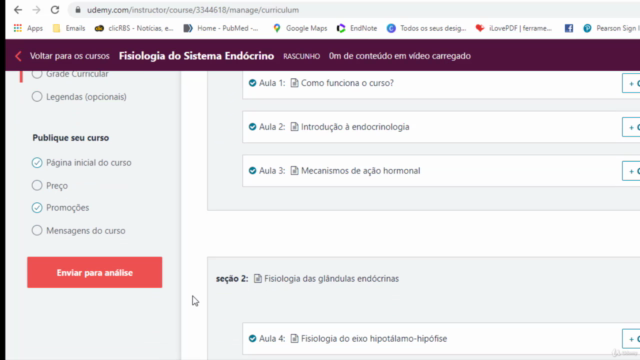Screen dimensions: 640x360
Task: Click 0m de conteúdo em vídeo carregado
Action: tap(400, 56)
